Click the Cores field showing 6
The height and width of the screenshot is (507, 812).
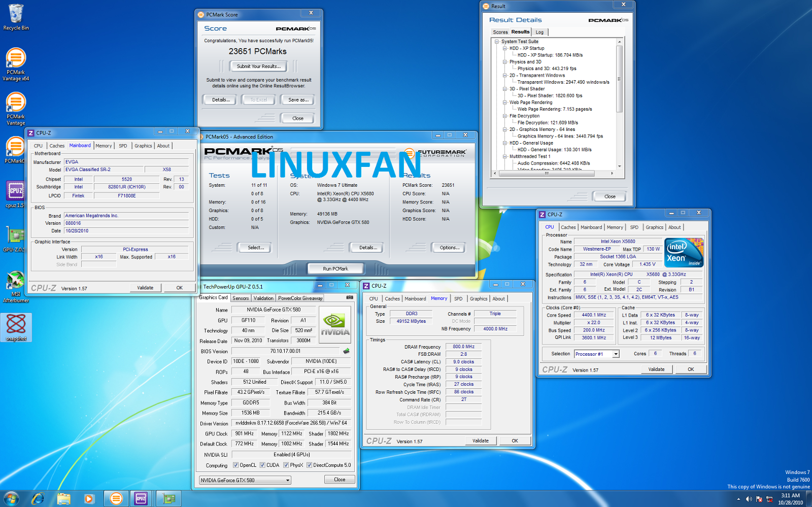pyautogui.click(x=655, y=354)
